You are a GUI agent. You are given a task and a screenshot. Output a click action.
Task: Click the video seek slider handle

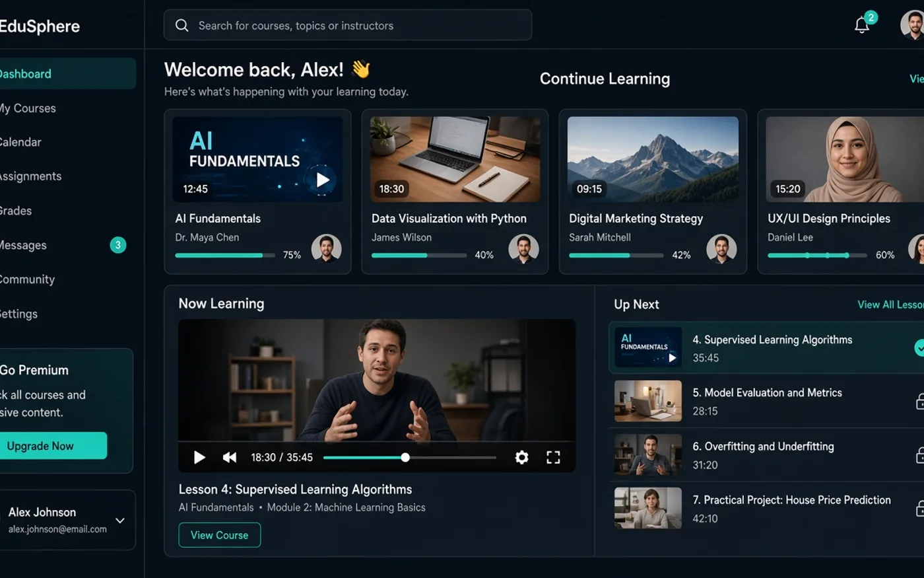point(405,457)
